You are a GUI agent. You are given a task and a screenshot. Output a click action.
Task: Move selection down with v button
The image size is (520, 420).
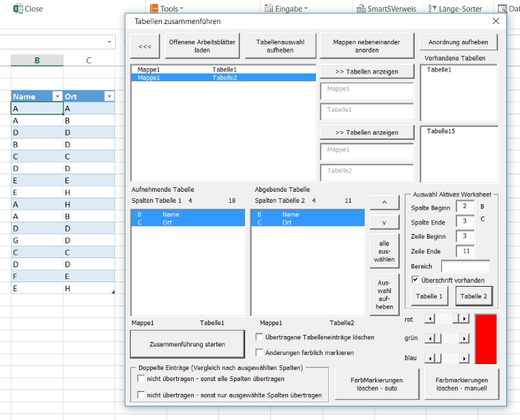[x=384, y=222]
